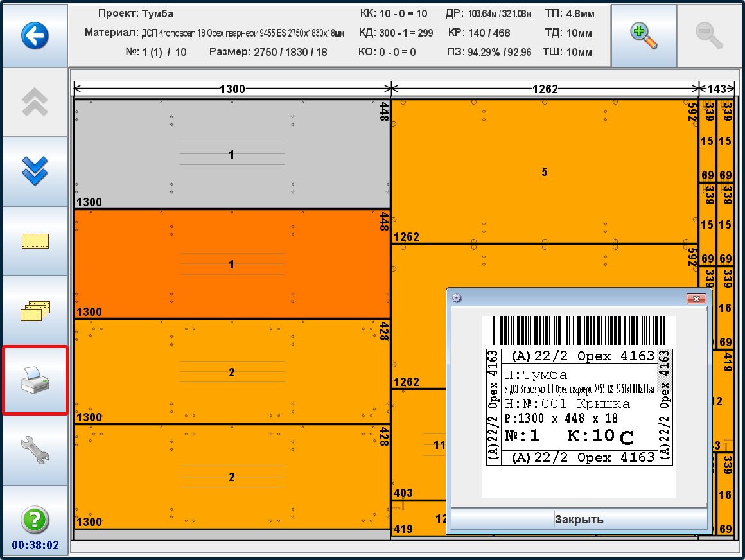
Task: Open the stacked labels icon button
Action: click(x=35, y=311)
